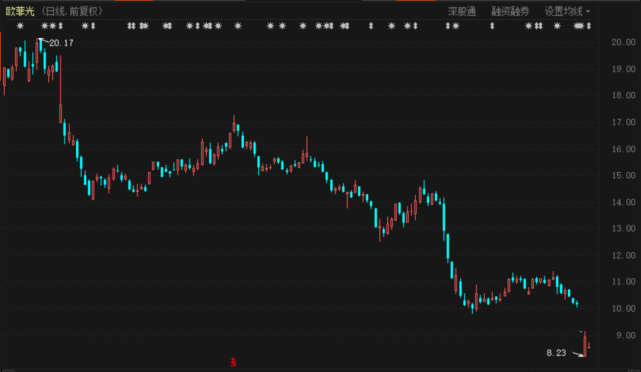Click the 20.17 high price label
641x372 pixels.
tap(61, 43)
